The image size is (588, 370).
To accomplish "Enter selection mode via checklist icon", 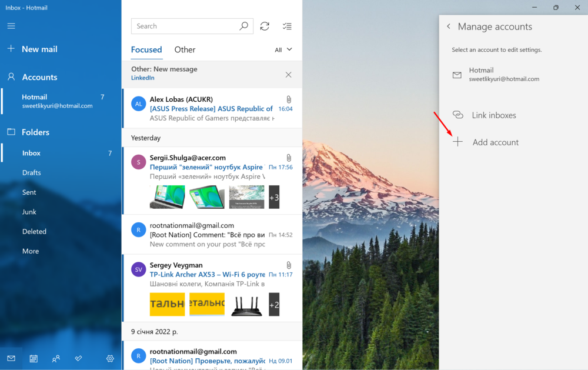I will (x=287, y=26).
